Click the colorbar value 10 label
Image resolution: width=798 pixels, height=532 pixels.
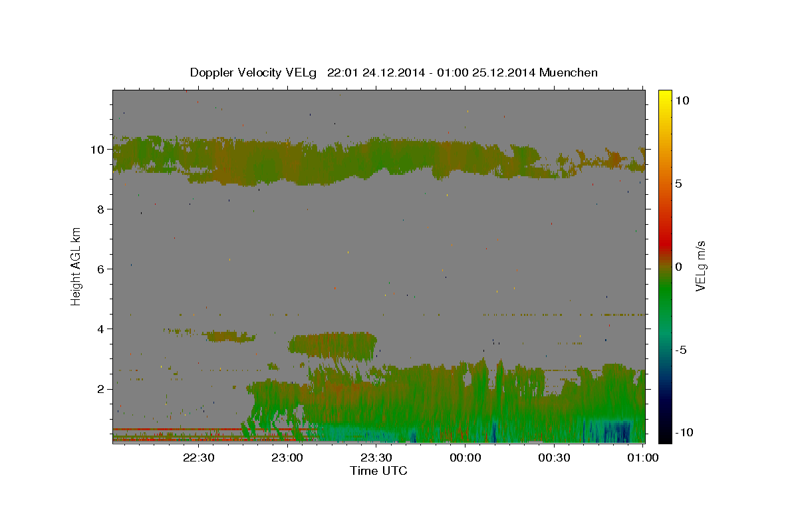682,100
